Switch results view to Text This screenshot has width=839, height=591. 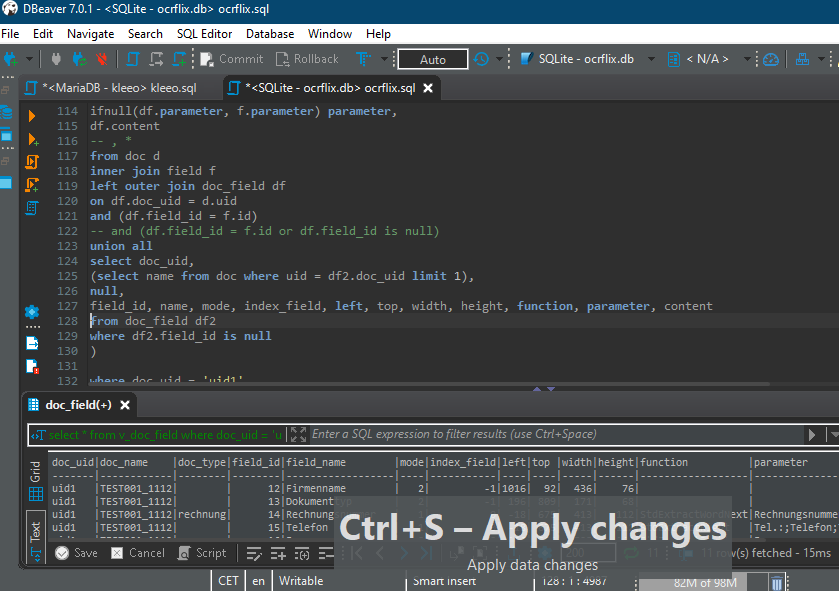(35, 538)
